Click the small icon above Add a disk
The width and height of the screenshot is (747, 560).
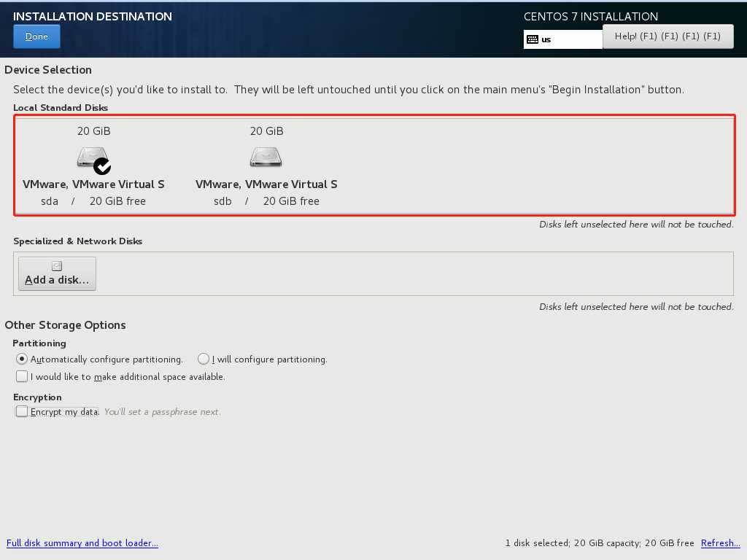57,265
